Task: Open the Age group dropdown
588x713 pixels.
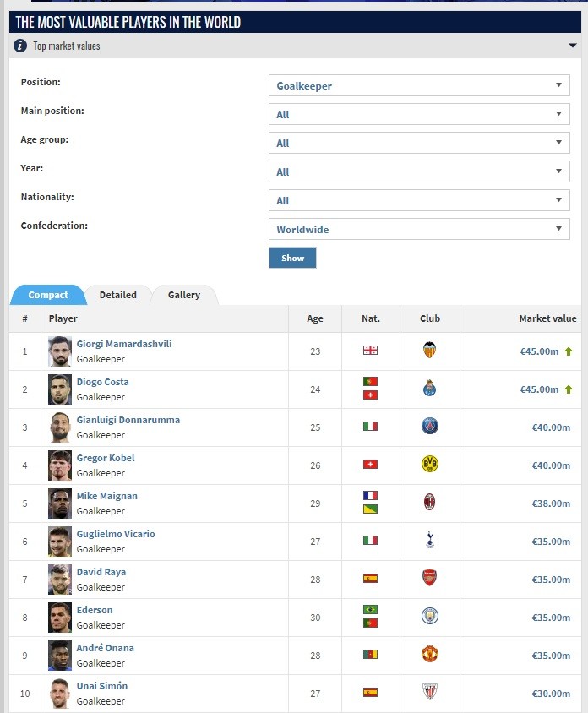Action: click(419, 143)
